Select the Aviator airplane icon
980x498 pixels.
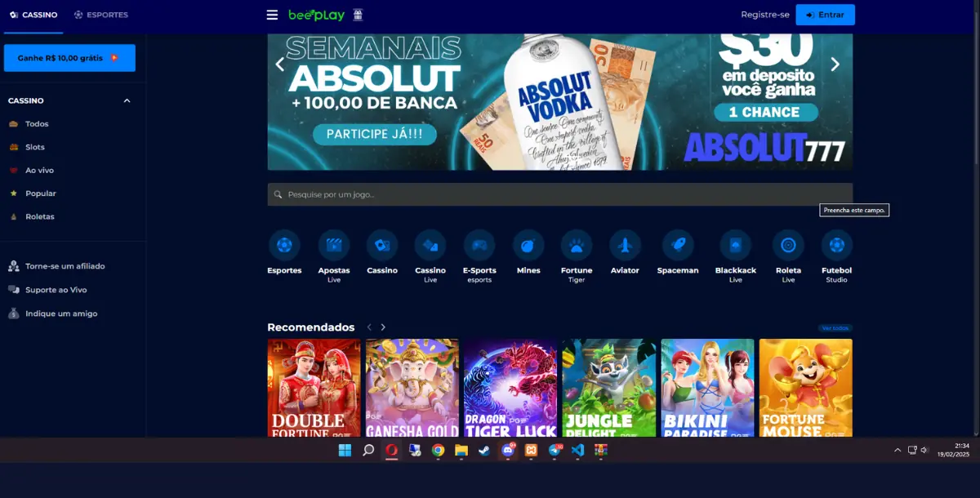click(x=625, y=245)
